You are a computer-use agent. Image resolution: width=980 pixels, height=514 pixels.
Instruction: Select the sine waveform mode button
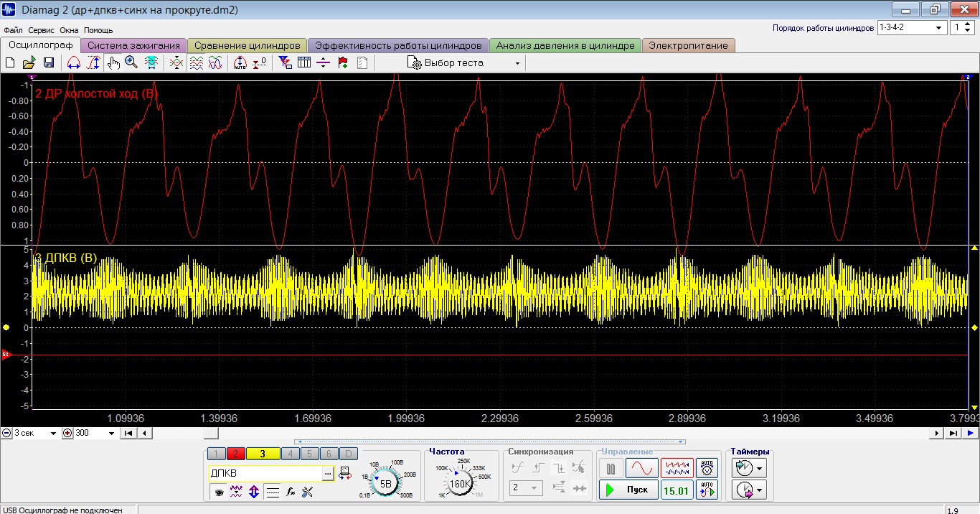click(x=641, y=469)
